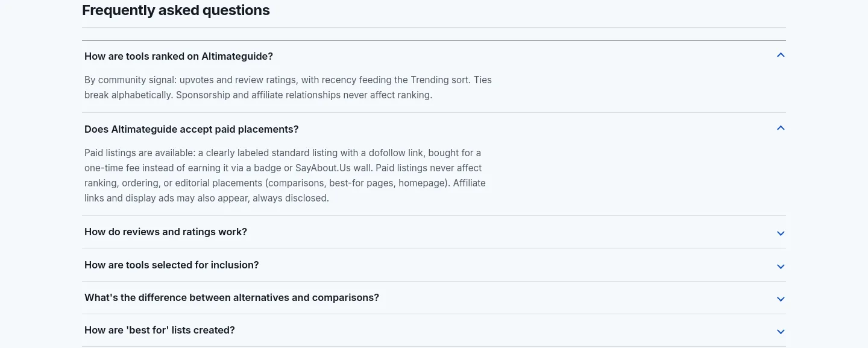
Task: Open the 'best for' lists answer via its chevron
Action: click(x=781, y=332)
